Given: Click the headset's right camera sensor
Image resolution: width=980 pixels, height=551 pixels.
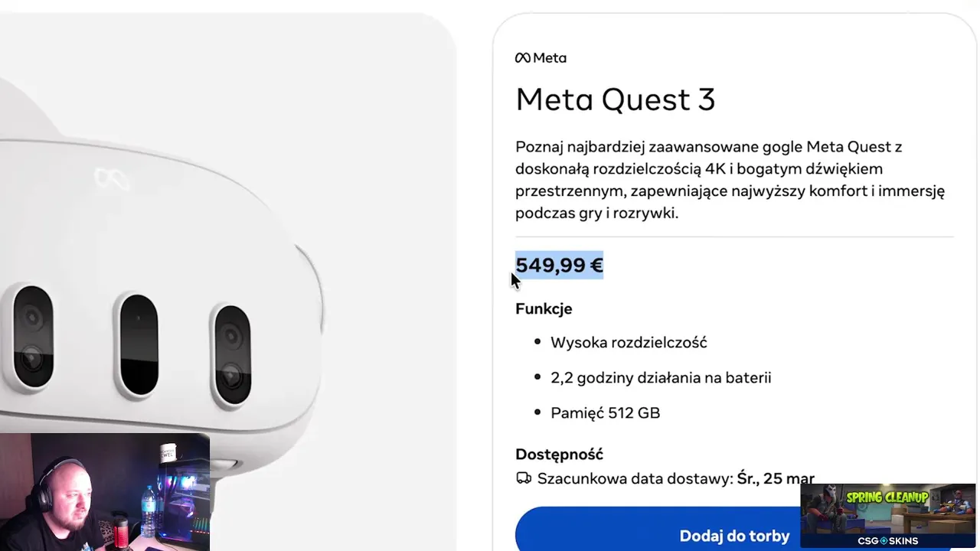Looking at the screenshot, I should 231,354.
